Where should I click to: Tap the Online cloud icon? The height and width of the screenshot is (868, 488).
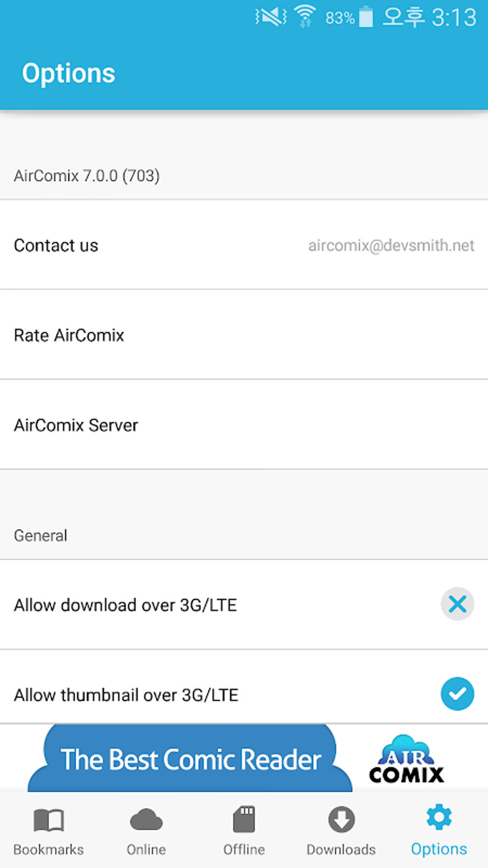coord(146,820)
